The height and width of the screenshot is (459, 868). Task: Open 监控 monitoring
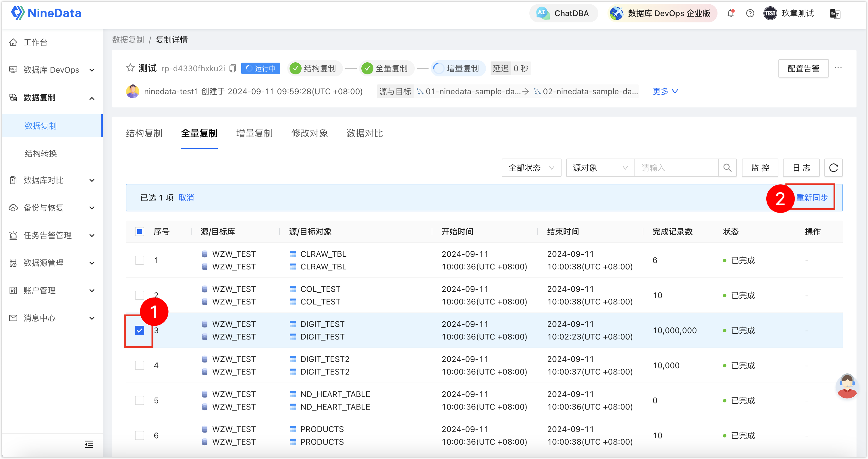(760, 168)
